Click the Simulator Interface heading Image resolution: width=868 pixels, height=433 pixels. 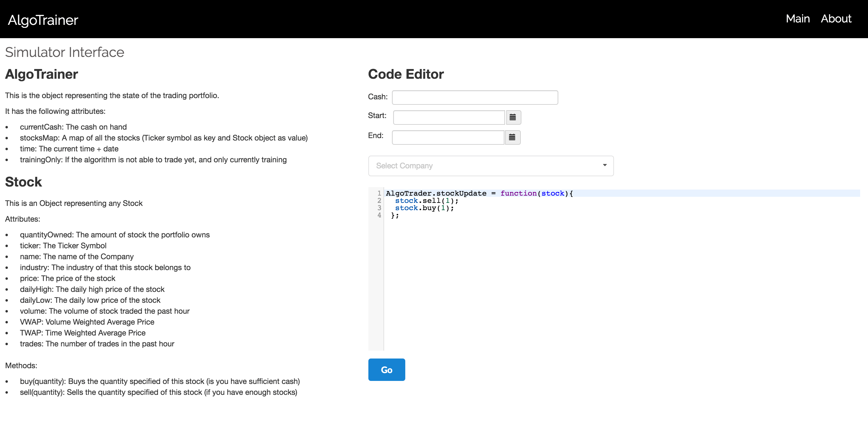pos(65,52)
